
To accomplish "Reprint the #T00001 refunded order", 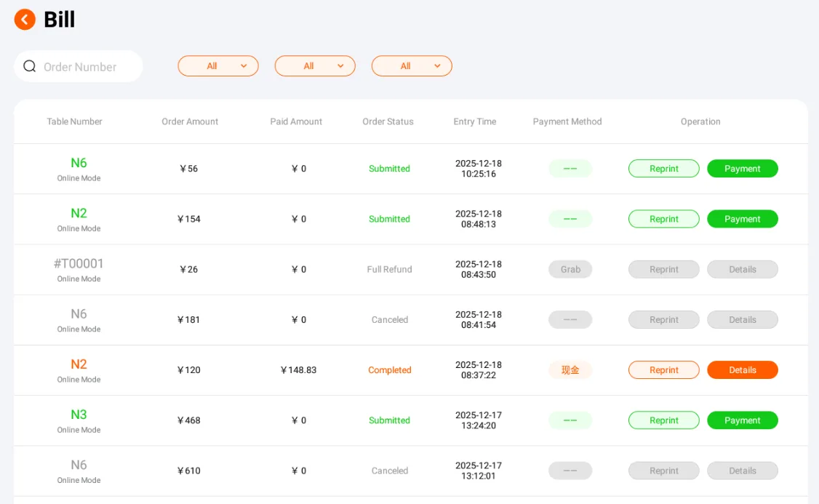I will click(664, 270).
